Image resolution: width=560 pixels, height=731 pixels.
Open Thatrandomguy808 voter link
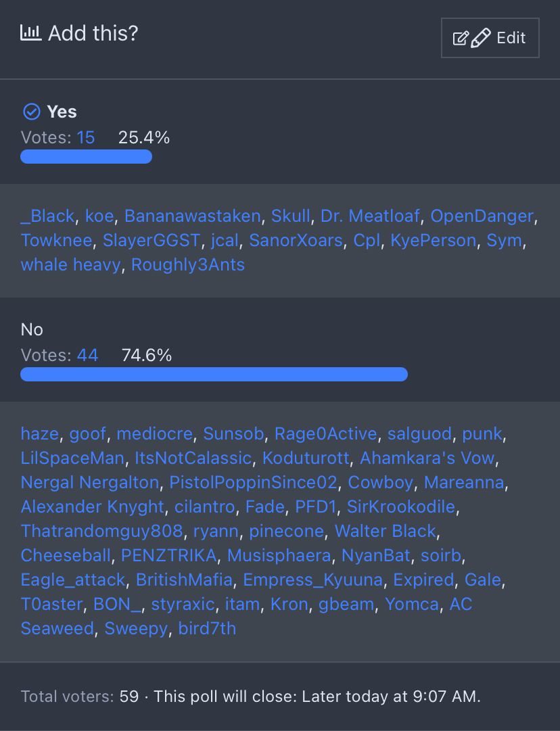[x=101, y=532]
